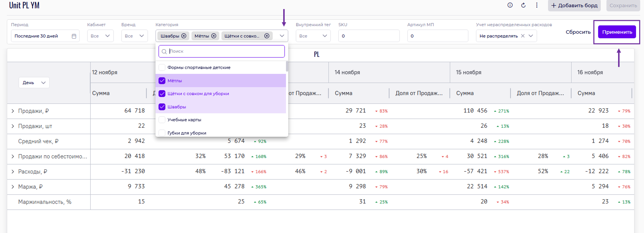Screen dimensions: 644x233
Task: Open the calendar icon in Период field
Action: (x=74, y=36)
